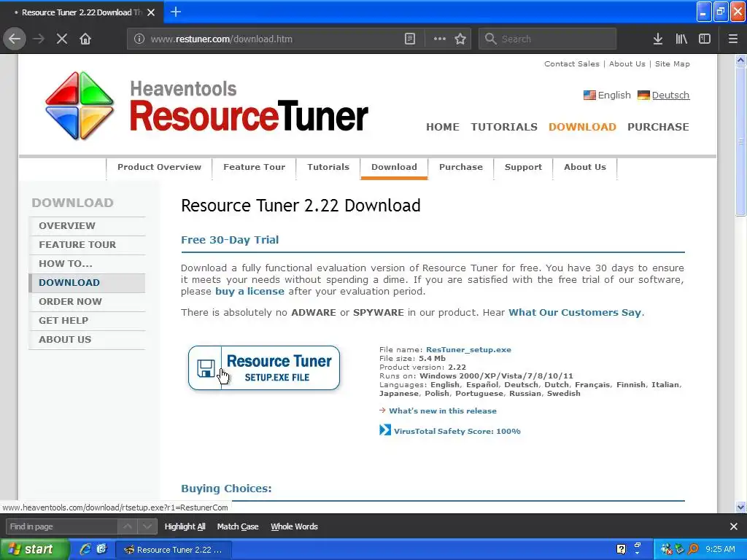Click find next arrow in find bar

click(147, 526)
